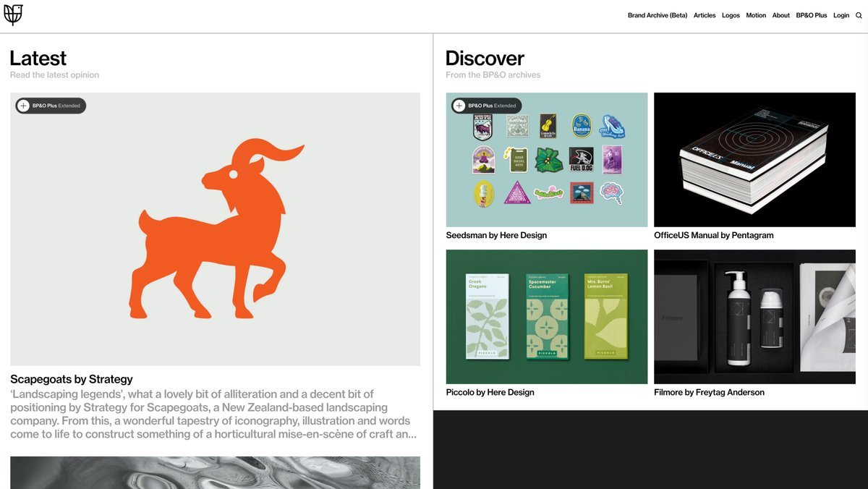Click the BP&O shield logo
The width and height of the screenshot is (868, 489).
click(x=14, y=15)
